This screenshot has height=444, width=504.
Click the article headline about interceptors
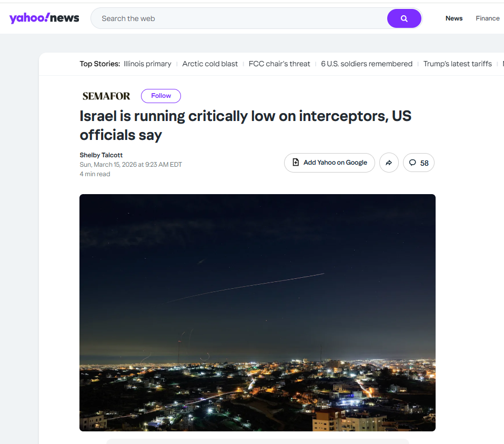point(245,125)
